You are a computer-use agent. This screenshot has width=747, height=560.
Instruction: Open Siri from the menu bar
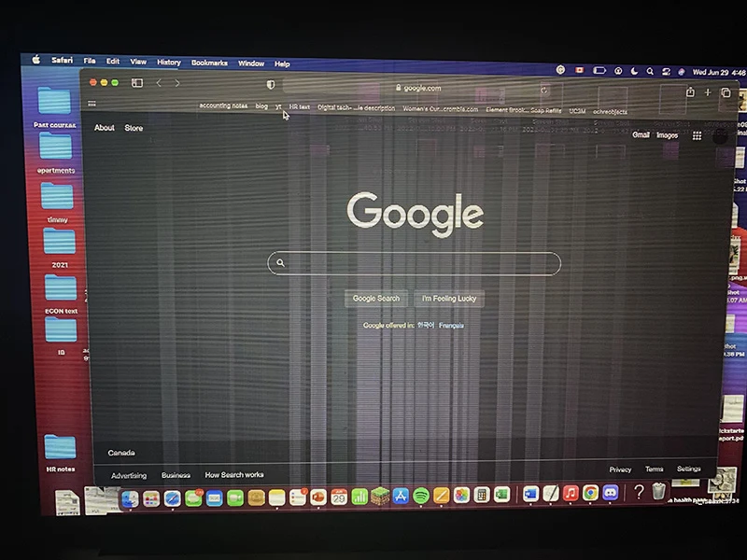tap(682, 72)
